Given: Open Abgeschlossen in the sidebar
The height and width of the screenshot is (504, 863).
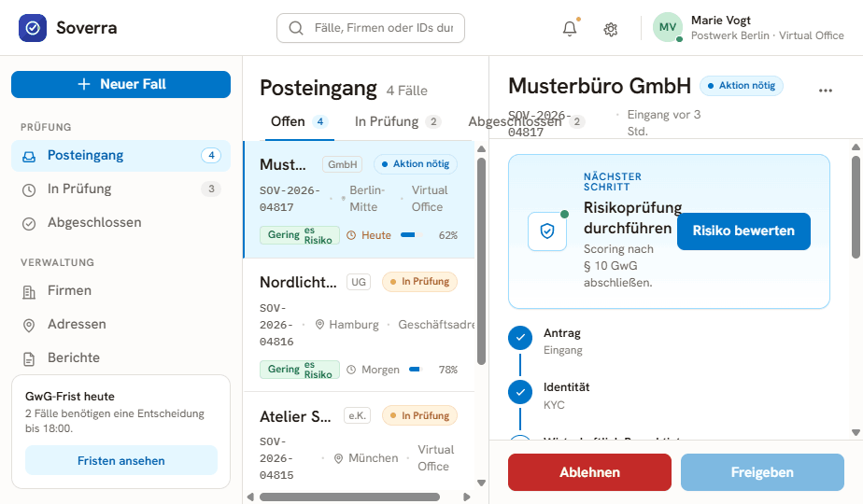Looking at the screenshot, I should click(120, 223).
